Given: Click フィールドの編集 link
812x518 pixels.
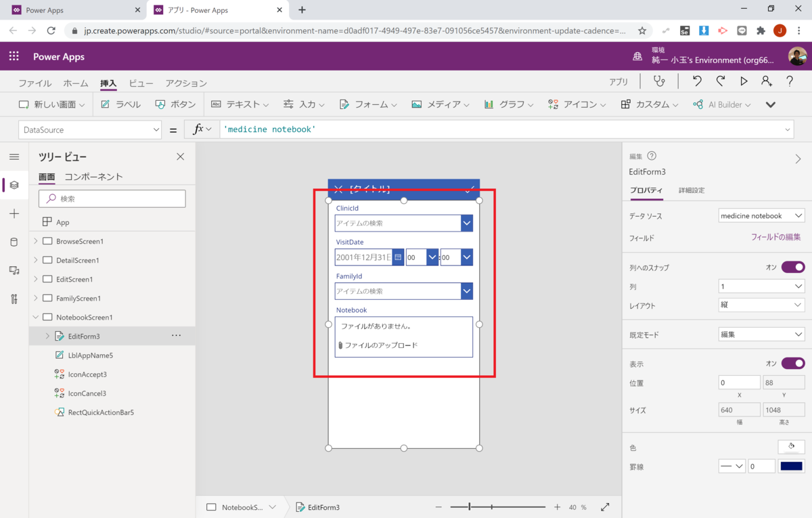Looking at the screenshot, I should [x=775, y=237].
